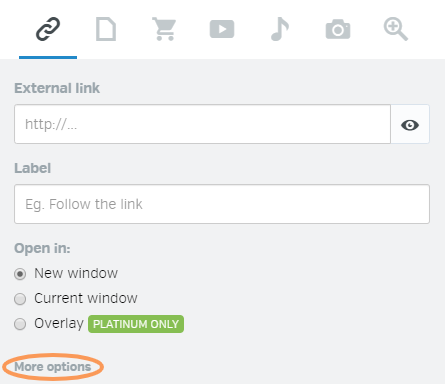Image resolution: width=445 pixels, height=384 pixels.
Task: Open the shopping cart product tab
Action: click(164, 29)
